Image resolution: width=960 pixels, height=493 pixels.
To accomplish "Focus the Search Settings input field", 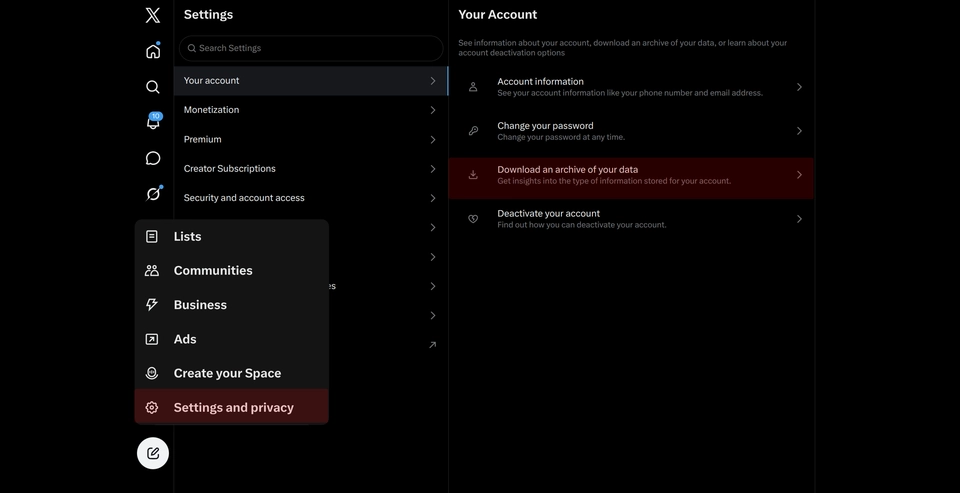I will (x=311, y=48).
